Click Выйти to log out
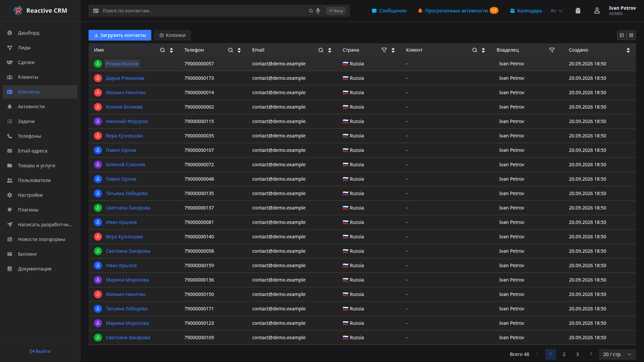The image size is (644, 362). coord(40,351)
